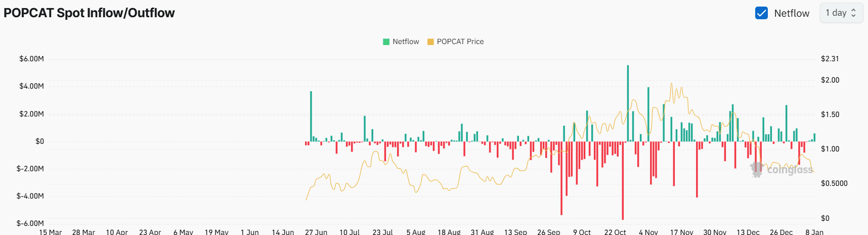Viewport: 868px width, 235px height.
Task: Click the 6 May date label
Action: click(183, 231)
